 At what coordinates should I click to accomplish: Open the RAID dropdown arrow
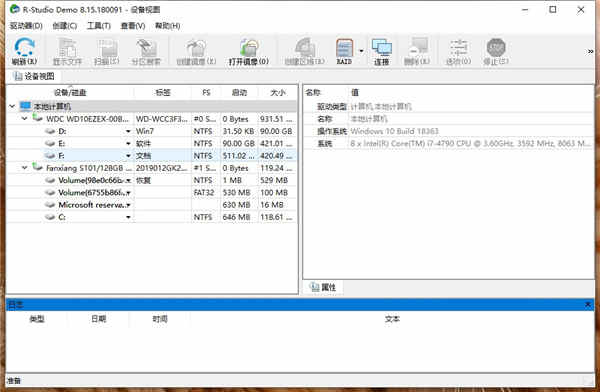pyautogui.click(x=361, y=50)
